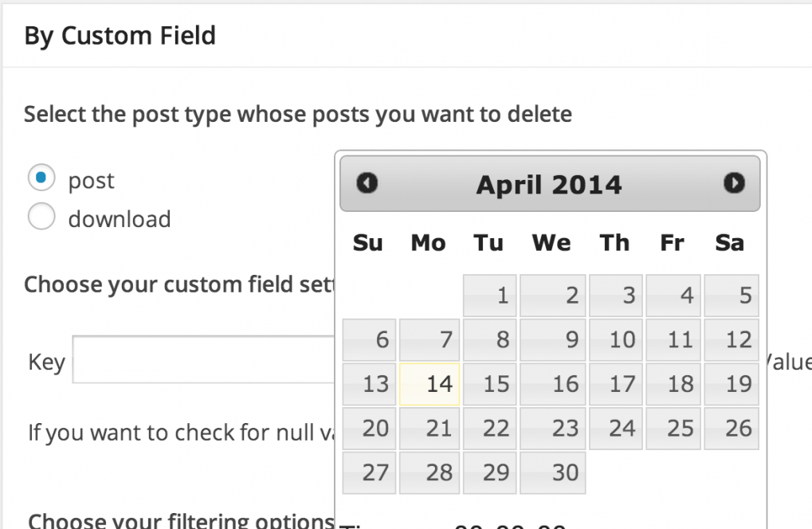Select April 27 in the calendar
Image resolution: width=812 pixels, height=529 pixels.
pos(369,472)
